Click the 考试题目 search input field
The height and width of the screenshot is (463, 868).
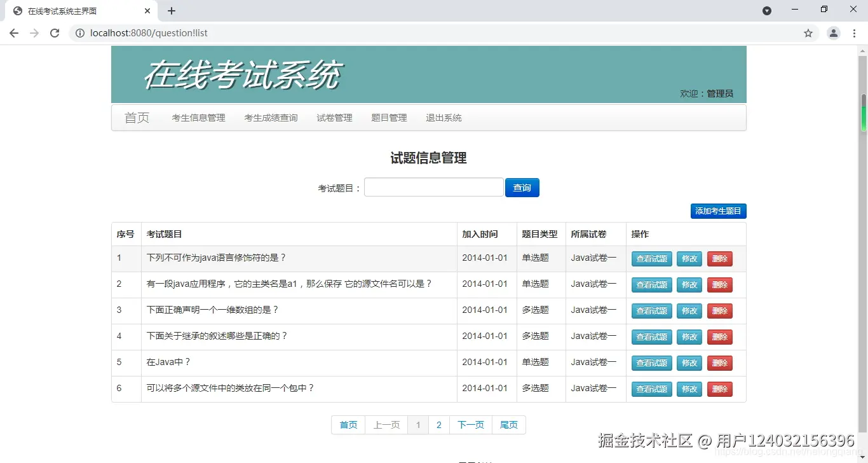pyautogui.click(x=434, y=188)
